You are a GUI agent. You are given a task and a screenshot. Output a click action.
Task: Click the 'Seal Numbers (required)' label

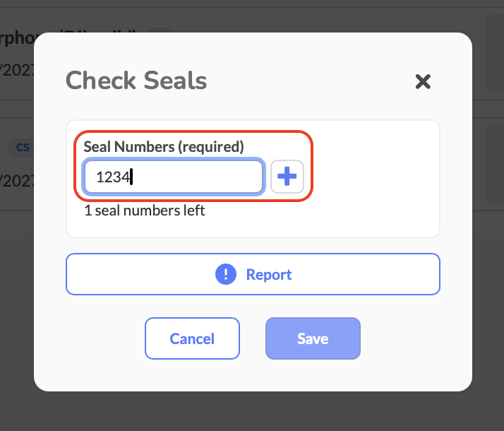tap(163, 146)
